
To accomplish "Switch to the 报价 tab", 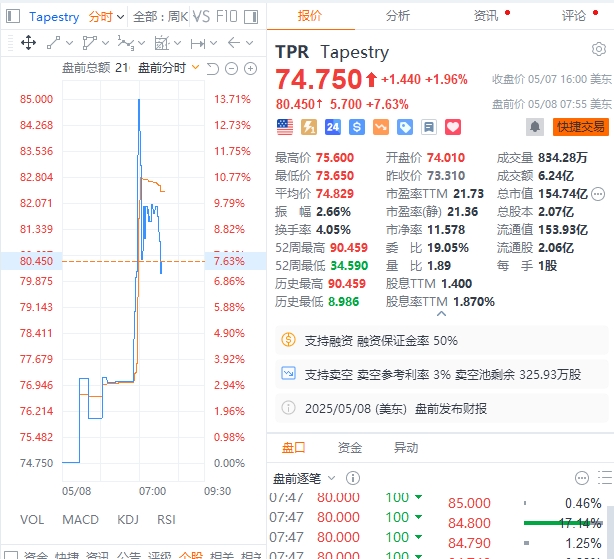I will pos(310,16).
